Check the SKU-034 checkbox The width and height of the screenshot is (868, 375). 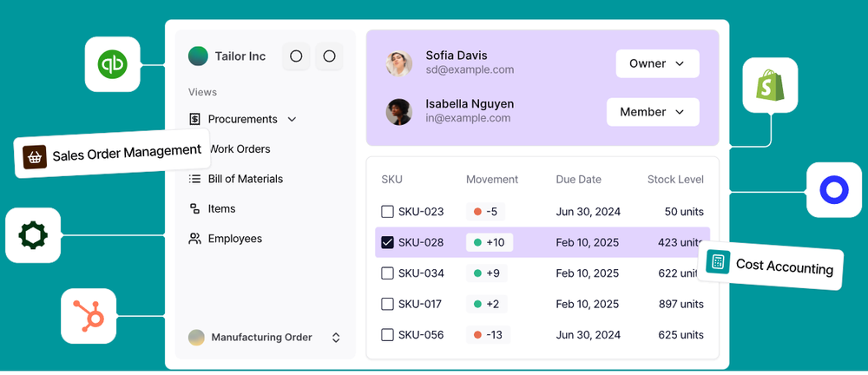tap(387, 273)
